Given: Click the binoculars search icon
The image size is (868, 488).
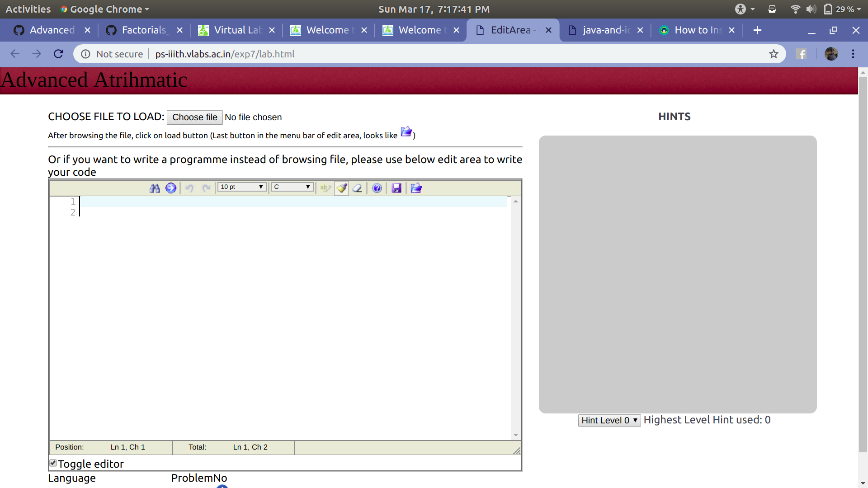Looking at the screenshot, I should tap(155, 188).
